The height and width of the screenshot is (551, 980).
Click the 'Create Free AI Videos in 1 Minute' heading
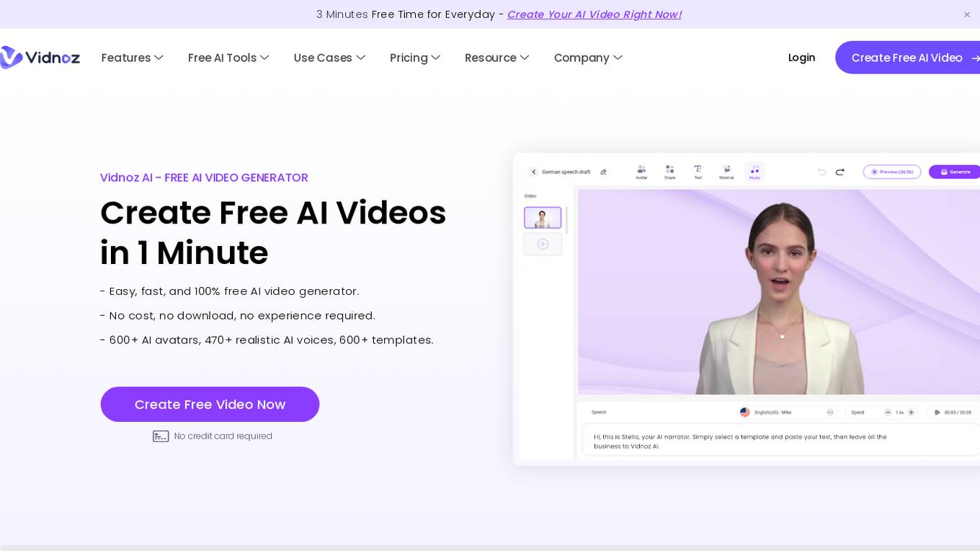click(273, 232)
